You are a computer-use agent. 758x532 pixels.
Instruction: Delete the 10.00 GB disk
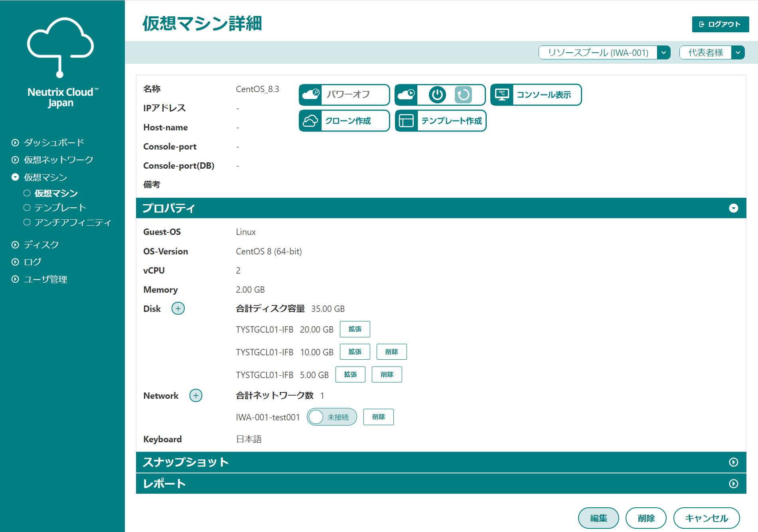(x=391, y=352)
